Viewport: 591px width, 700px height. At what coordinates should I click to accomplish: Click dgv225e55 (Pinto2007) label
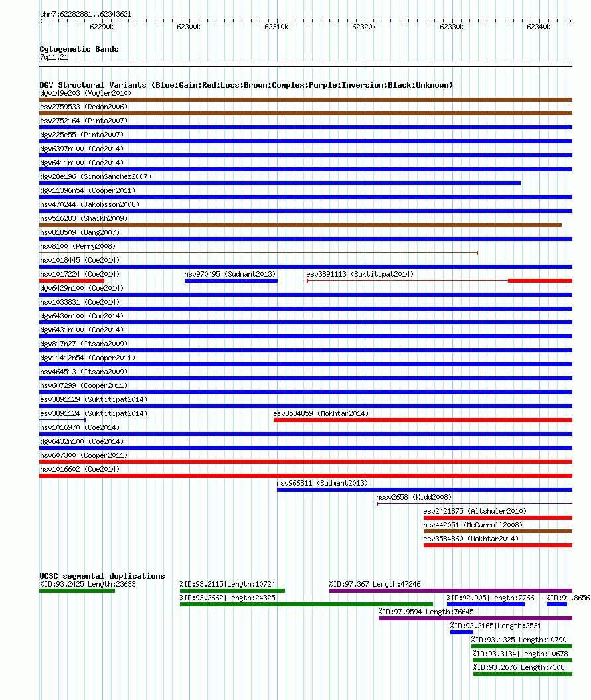tap(82, 135)
